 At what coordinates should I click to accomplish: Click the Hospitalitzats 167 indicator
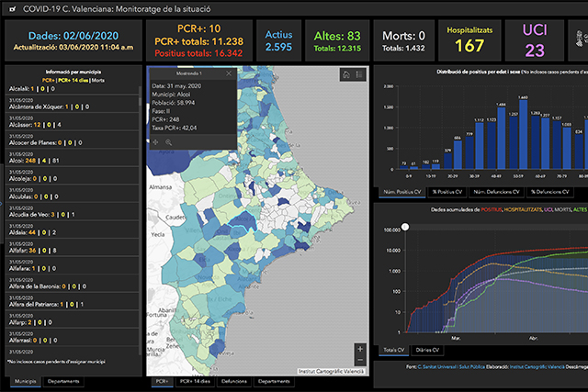[x=469, y=40]
